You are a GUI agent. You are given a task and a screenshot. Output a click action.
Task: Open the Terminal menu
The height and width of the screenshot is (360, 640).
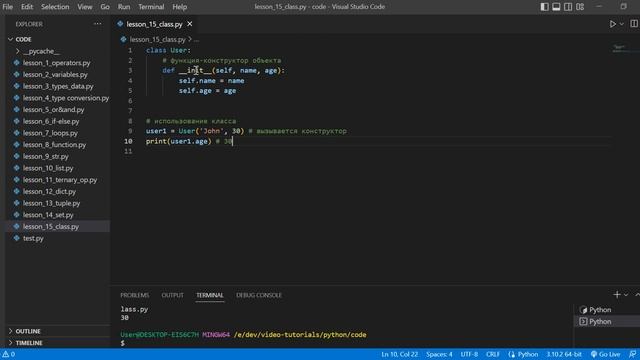pos(151,7)
